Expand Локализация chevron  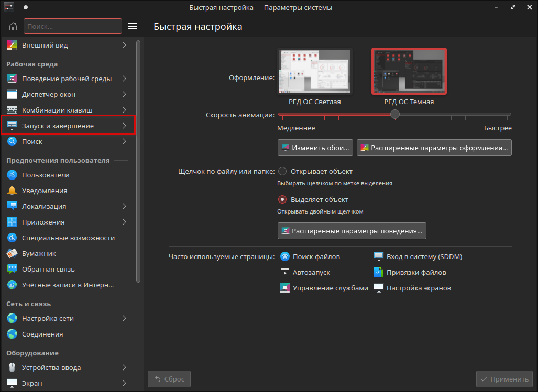pyautogui.click(x=124, y=206)
